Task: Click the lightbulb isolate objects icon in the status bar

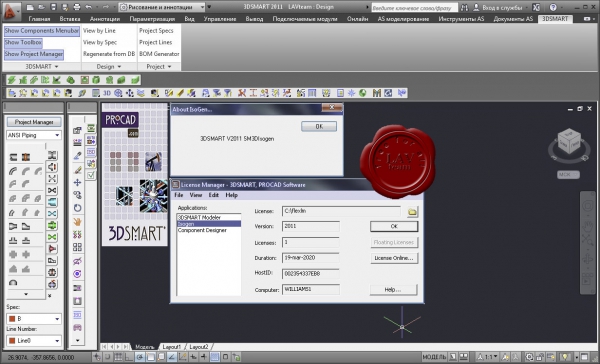Action: (x=565, y=357)
